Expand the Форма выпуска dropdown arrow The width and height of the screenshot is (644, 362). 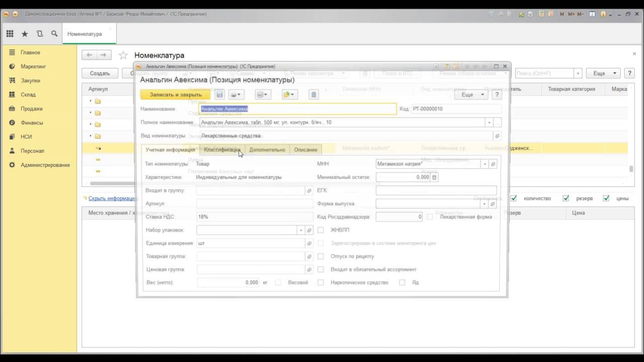485,204
